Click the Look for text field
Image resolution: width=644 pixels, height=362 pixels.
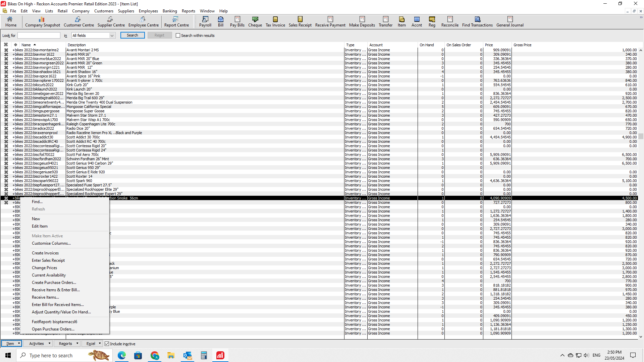coord(39,36)
